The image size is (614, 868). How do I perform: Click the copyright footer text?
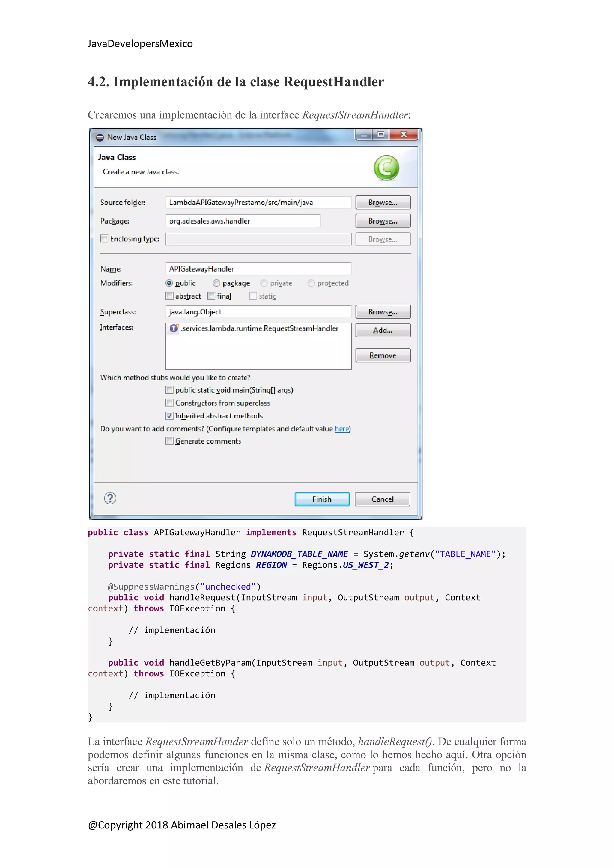point(182,825)
